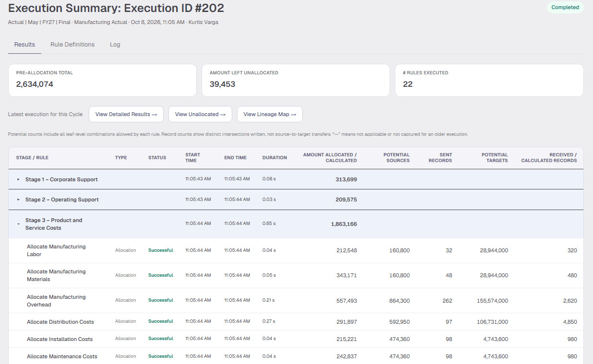
Task: Click Manufacturing Materials received records 480
Action: (x=572, y=275)
